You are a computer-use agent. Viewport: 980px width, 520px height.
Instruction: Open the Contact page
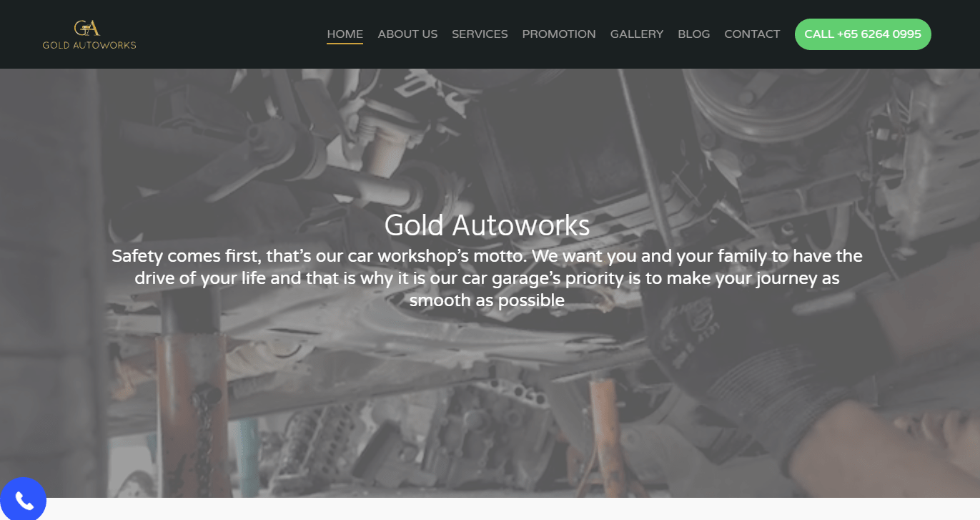coord(752,34)
